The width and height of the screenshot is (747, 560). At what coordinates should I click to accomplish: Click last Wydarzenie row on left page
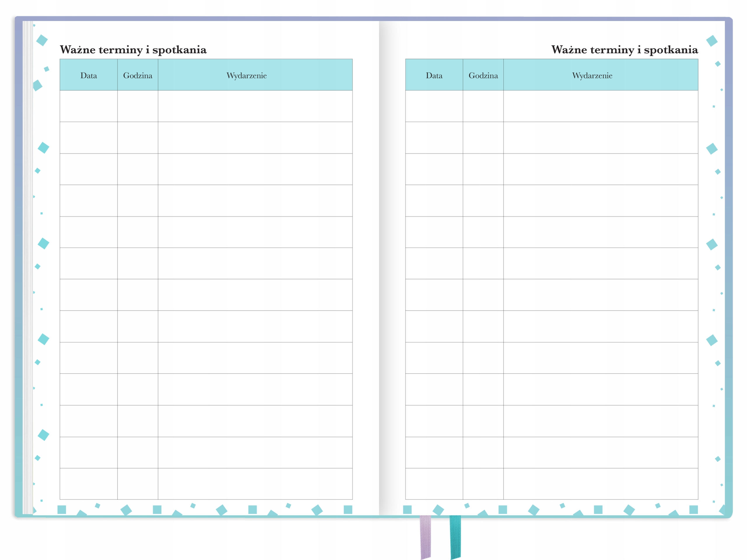click(x=255, y=483)
